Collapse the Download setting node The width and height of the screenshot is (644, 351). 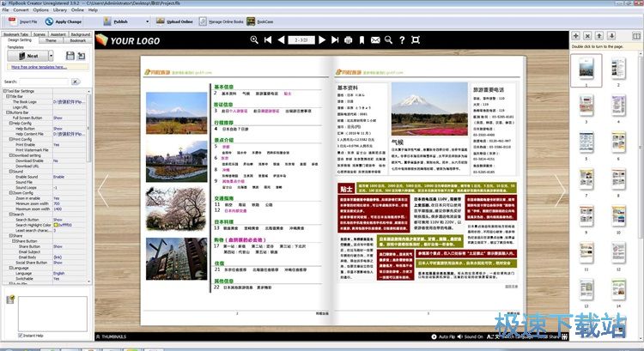click(10, 155)
